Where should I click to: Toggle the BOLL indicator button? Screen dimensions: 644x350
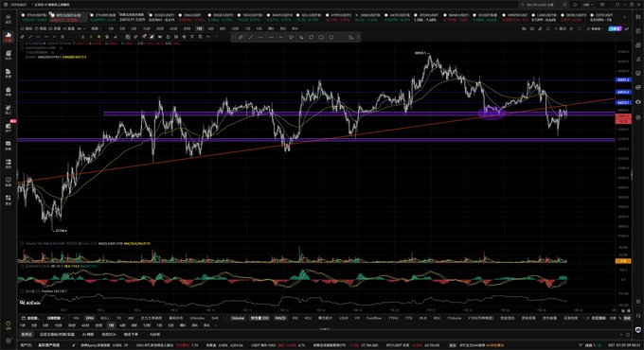pos(105,318)
